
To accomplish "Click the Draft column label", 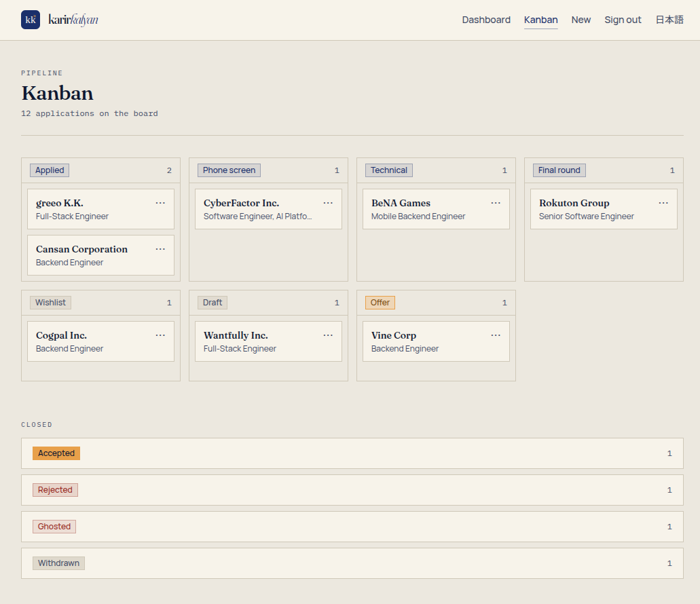I will pyautogui.click(x=213, y=303).
